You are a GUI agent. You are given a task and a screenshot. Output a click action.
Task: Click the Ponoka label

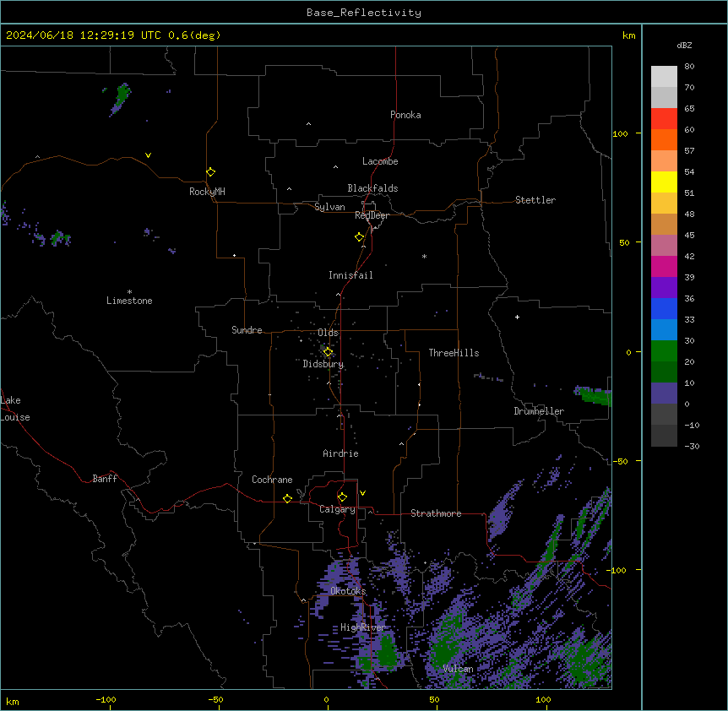(405, 115)
